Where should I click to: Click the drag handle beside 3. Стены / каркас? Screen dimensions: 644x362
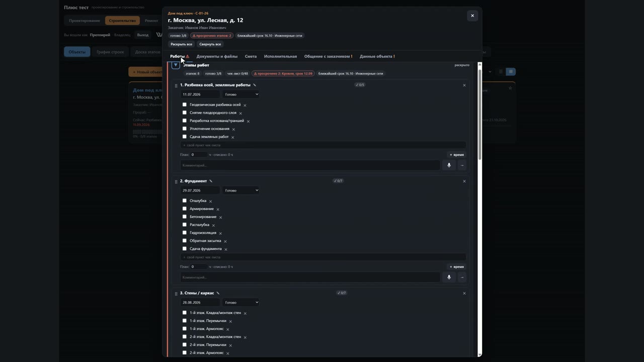pyautogui.click(x=176, y=294)
